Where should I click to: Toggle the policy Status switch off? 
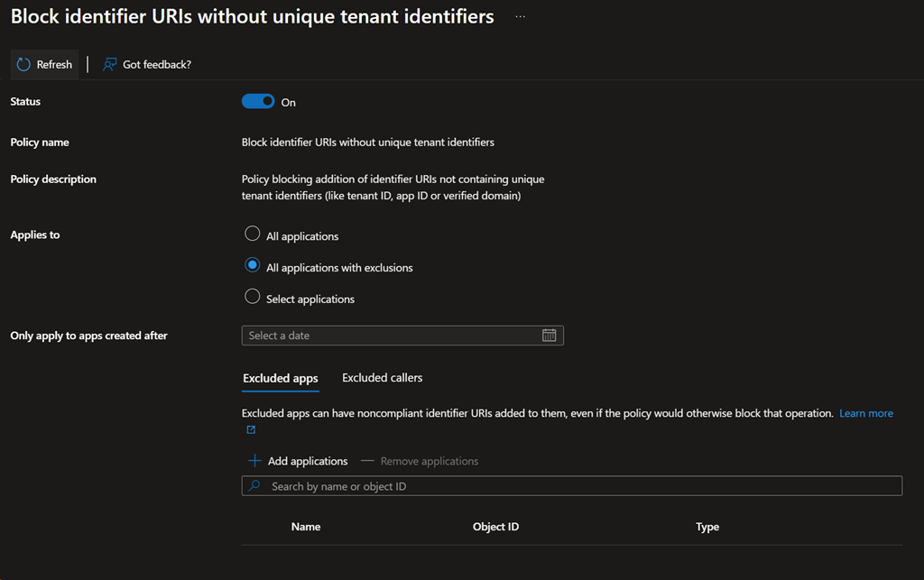pos(258,102)
